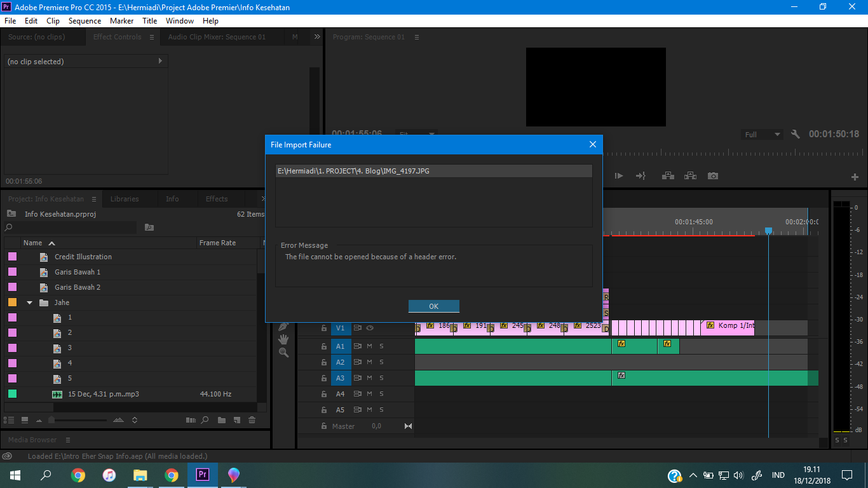
Task: Switch to the Effect Controls tab
Action: [117, 37]
